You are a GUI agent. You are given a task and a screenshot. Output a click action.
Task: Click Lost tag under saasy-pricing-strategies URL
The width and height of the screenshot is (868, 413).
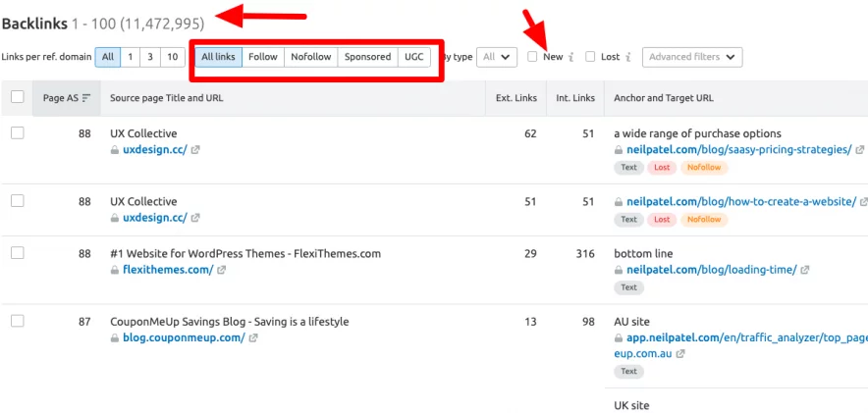[x=662, y=168]
